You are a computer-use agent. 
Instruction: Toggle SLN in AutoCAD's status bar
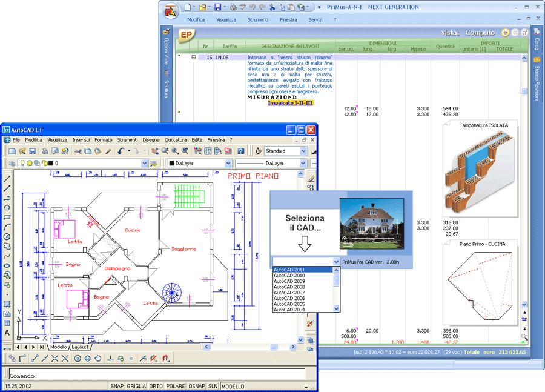[213, 386]
